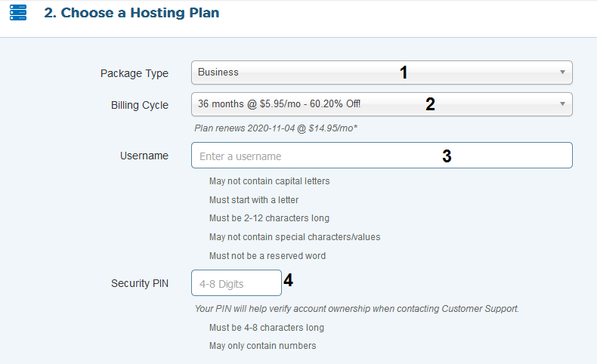Screen dimensions: 597x364
Task: Click the Security PIN label
Action: (x=140, y=284)
